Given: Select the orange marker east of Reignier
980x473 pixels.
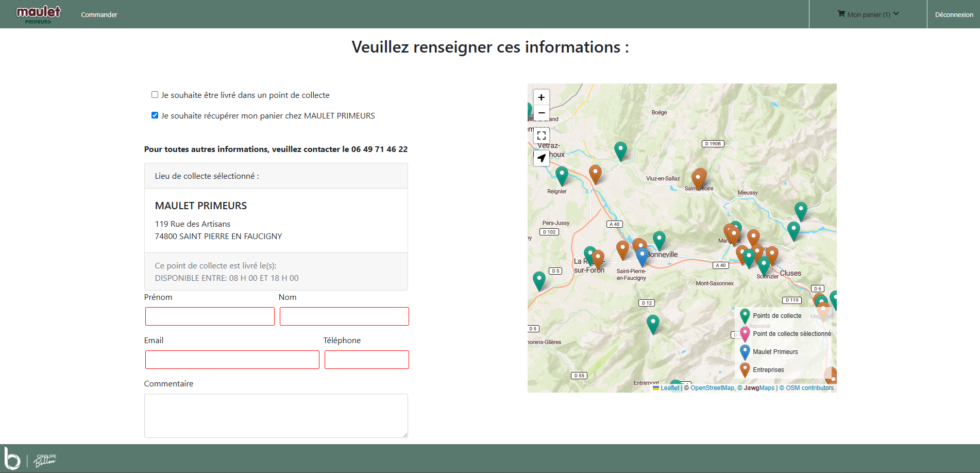Looking at the screenshot, I should [x=595, y=175].
